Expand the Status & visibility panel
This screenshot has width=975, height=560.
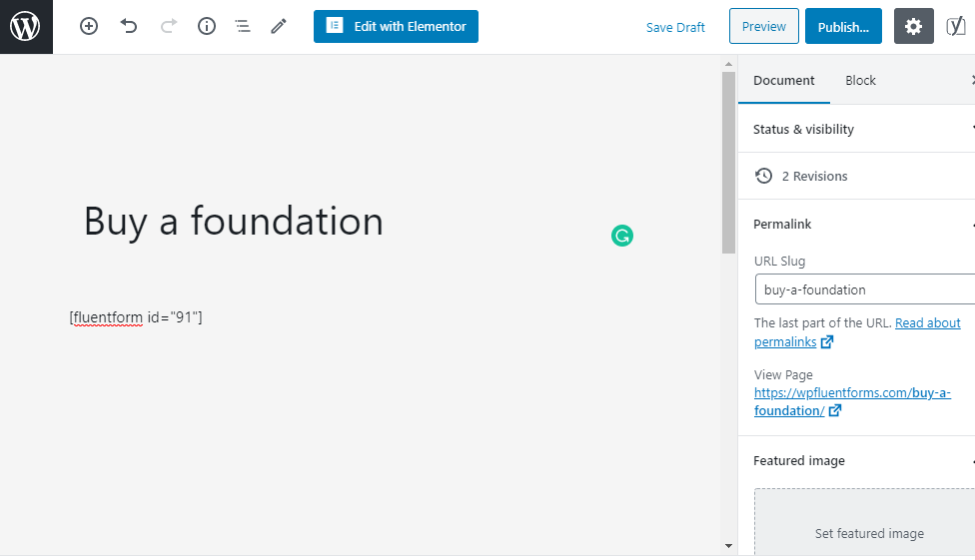coord(856,130)
